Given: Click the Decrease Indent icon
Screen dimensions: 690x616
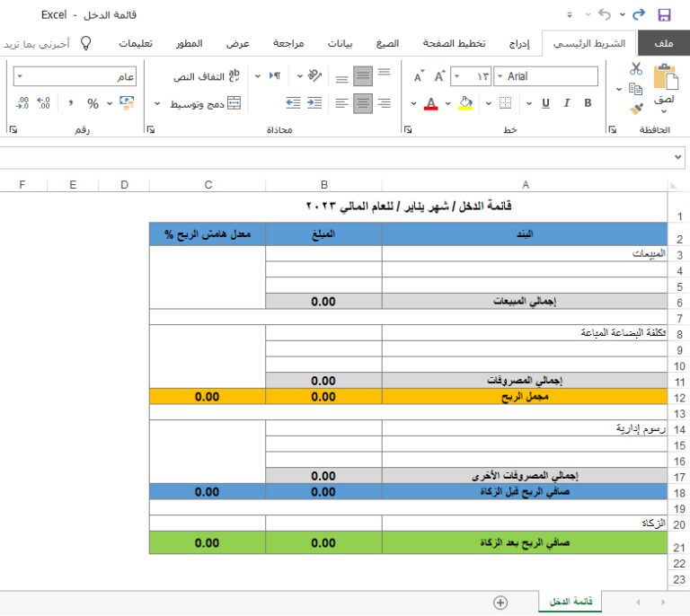Looking at the screenshot, I should point(293,103).
